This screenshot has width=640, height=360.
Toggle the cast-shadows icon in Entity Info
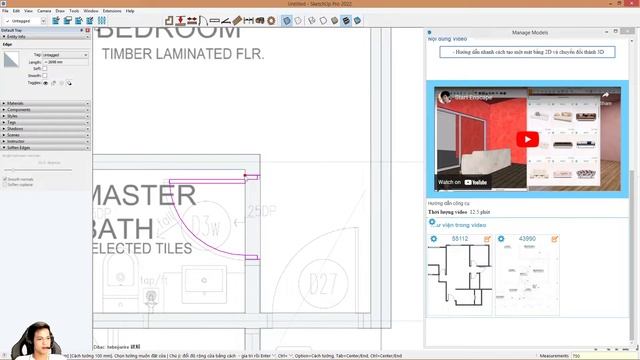pyautogui.click(x=69, y=83)
